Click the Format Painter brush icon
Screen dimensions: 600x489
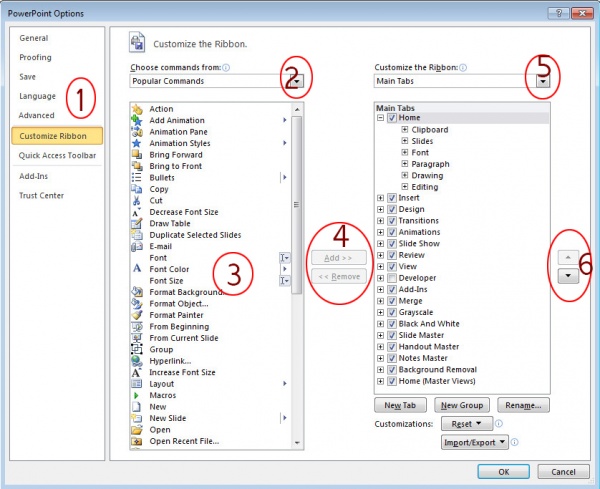tap(137, 315)
